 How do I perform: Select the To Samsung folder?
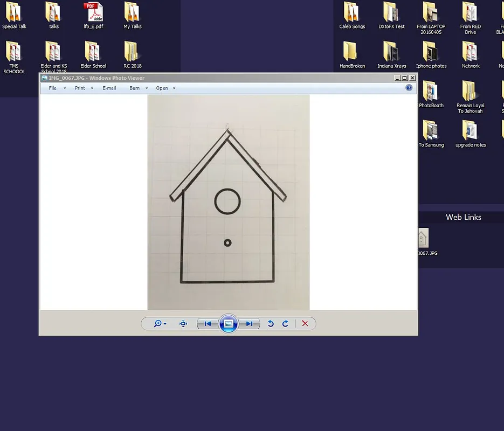[x=431, y=134]
